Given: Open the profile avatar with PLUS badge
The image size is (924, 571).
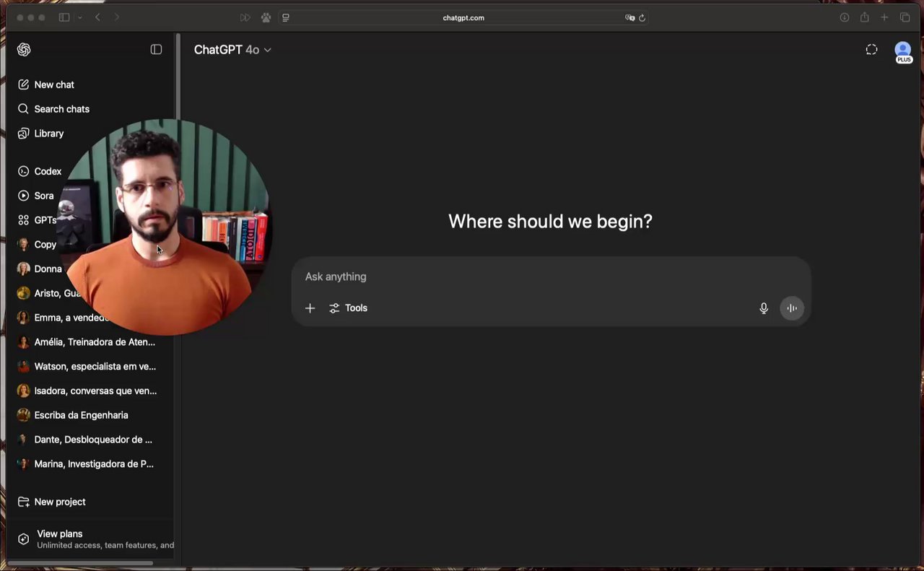Looking at the screenshot, I should pyautogui.click(x=903, y=51).
